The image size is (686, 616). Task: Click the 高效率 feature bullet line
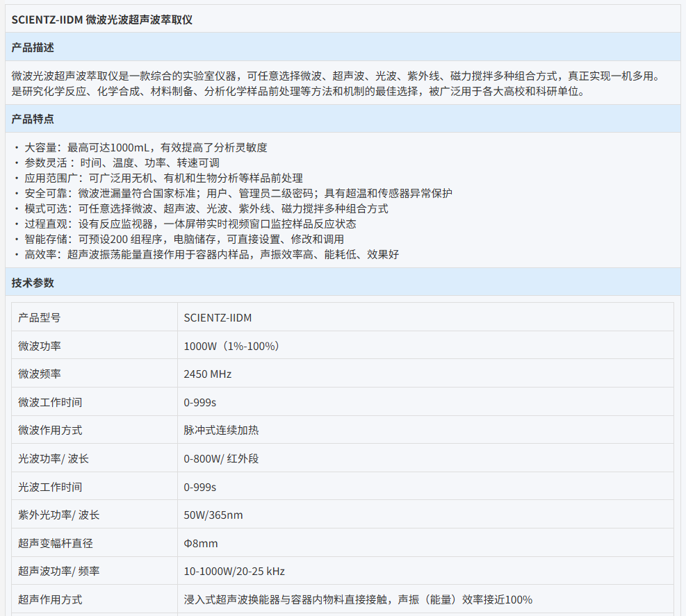point(212,254)
